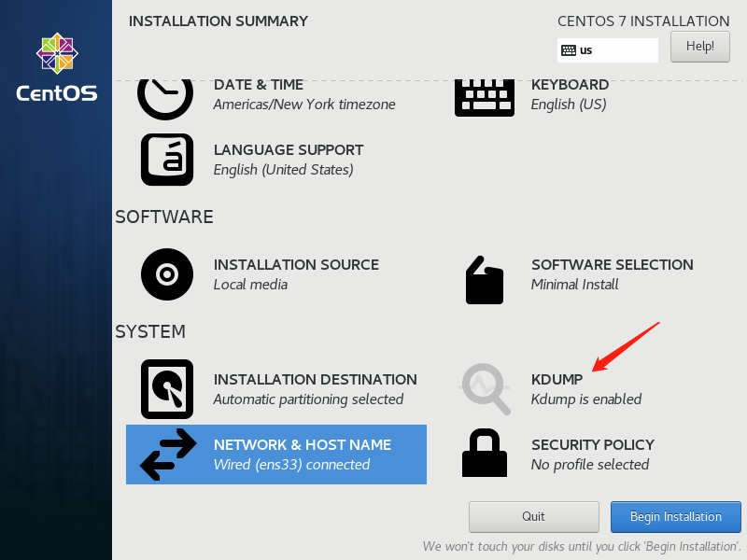Click the Installation Destination hard drive icon
This screenshot has height=560, width=747.
point(167,389)
